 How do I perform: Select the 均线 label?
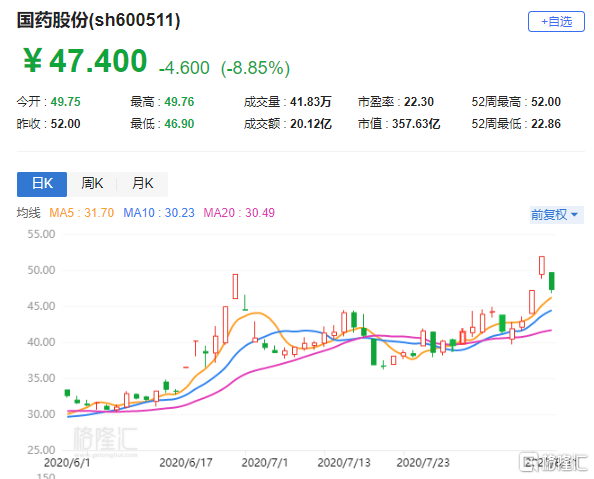coord(28,213)
